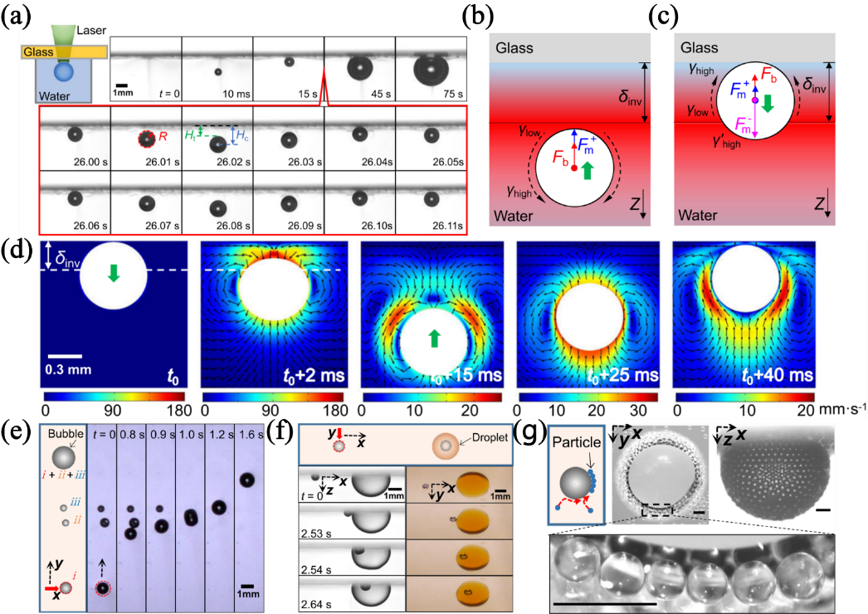The width and height of the screenshot is (868, 614).
Task: Open the '2.64 s' side-view frame in (f)
Action: pos(352,593)
